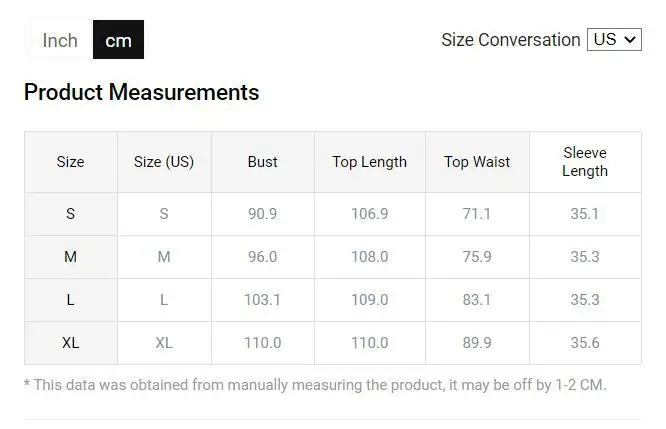Click the bust value 90.9
666x429 pixels.
click(x=263, y=214)
